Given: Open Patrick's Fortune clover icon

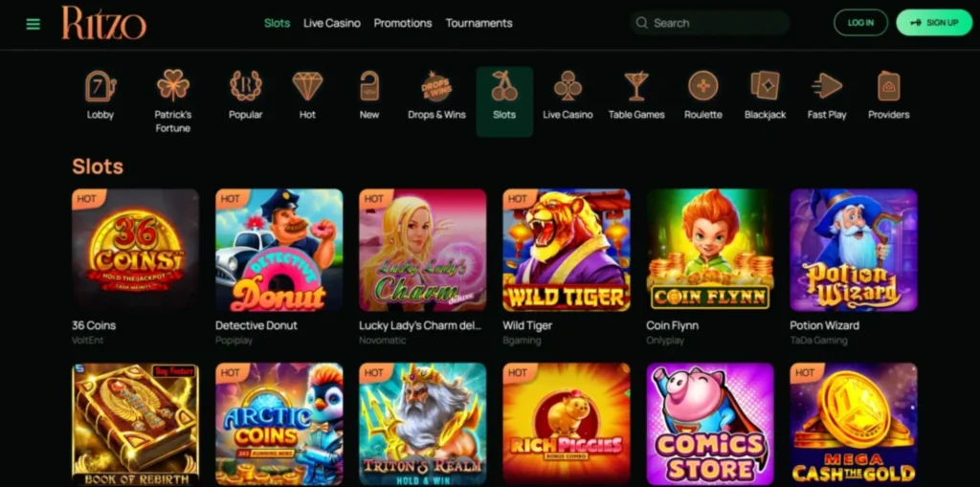Looking at the screenshot, I should point(173,85).
